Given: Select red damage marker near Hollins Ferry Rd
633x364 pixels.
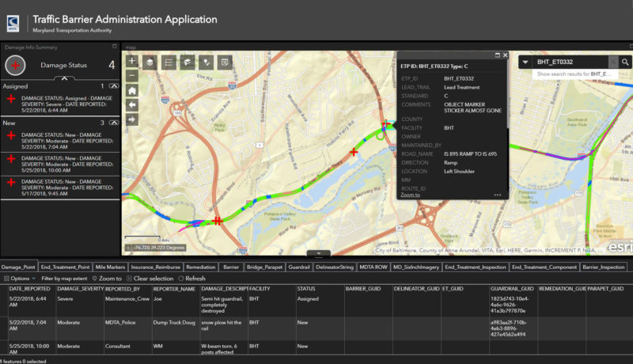Looking at the screenshot, I should pyautogui.click(x=354, y=152).
